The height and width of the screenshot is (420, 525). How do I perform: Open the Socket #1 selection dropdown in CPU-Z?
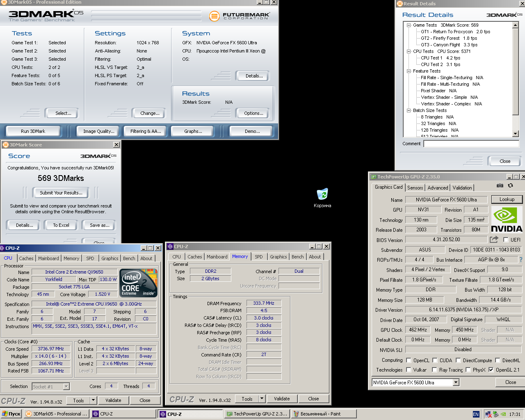[x=66, y=386]
